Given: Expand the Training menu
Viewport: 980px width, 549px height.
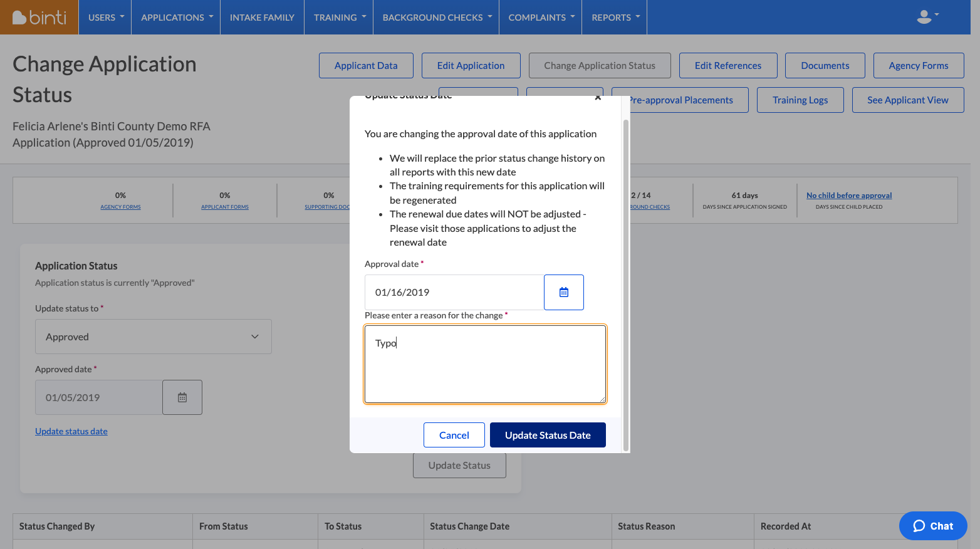Looking at the screenshot, I should coord(339,17).
